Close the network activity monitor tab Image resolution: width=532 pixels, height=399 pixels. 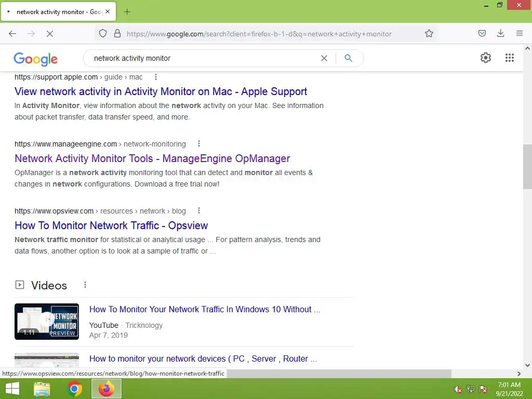tap(108, 11)
